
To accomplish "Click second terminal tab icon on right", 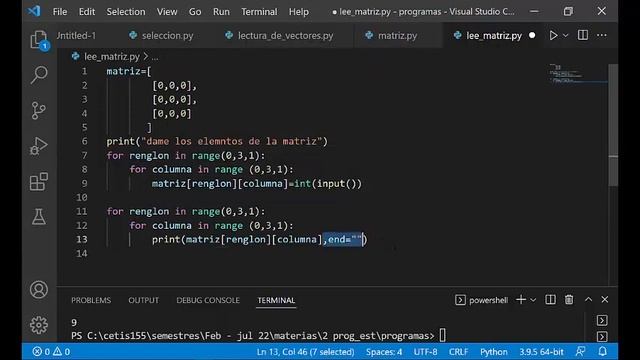I will pyautogui.click(x=602, y=336).
